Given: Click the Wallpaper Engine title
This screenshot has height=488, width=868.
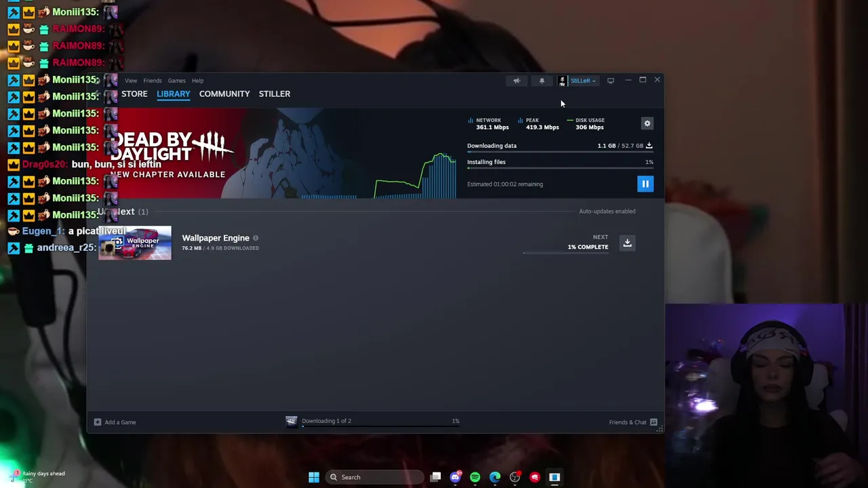Looking at the screenshot, I should [x=216, y=238].
